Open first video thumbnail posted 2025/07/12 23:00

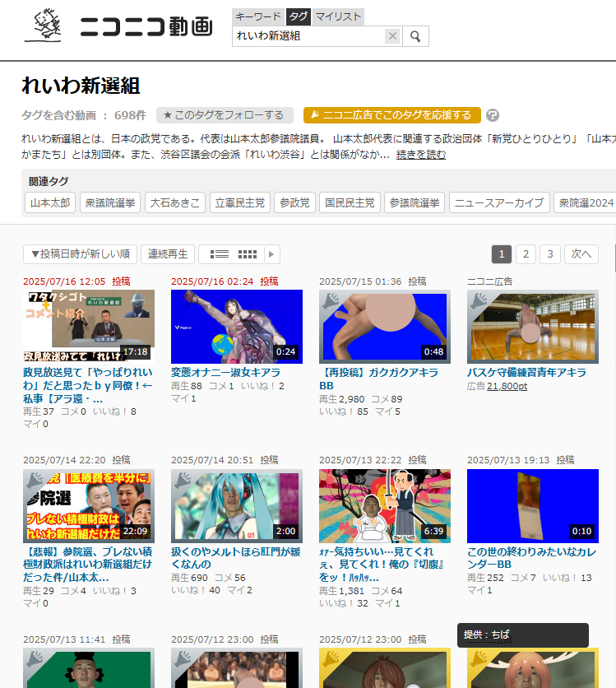[237, 667]
